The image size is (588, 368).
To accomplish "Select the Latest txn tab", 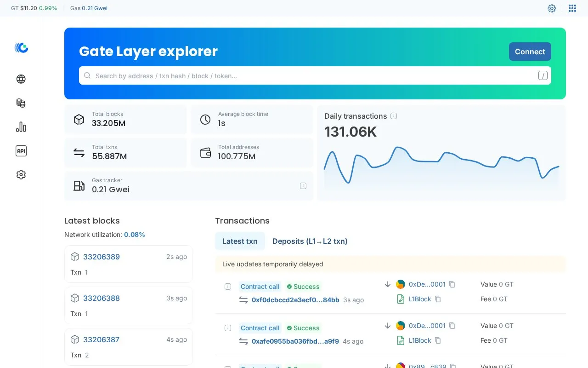I will (240, 241).
